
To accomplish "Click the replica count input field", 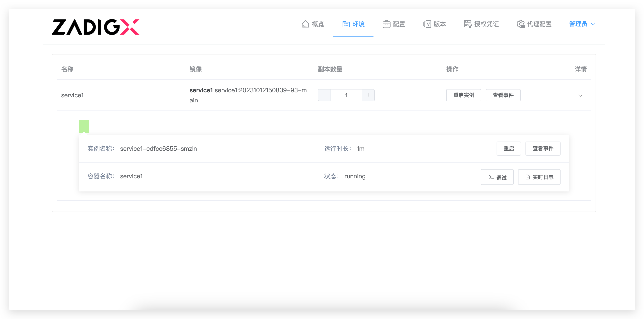I will 346,95.
